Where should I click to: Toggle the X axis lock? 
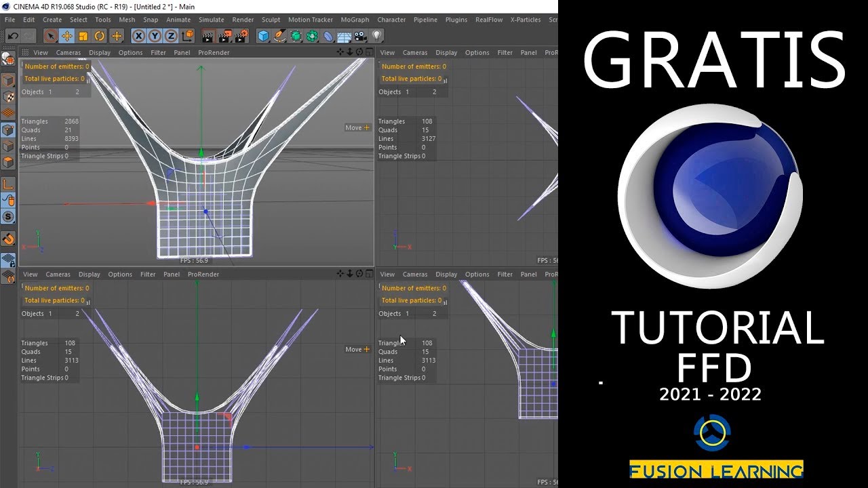[x=139, y=36]
